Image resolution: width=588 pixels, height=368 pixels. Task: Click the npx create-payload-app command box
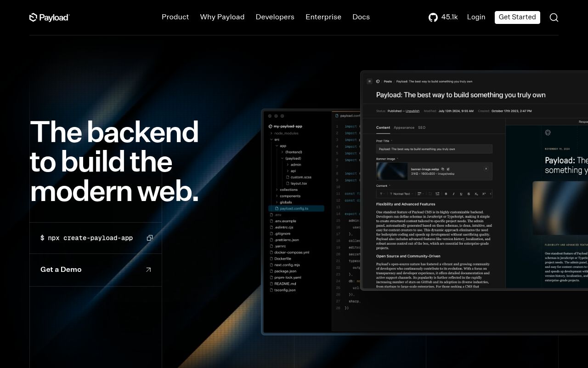(x=96, y=238)
